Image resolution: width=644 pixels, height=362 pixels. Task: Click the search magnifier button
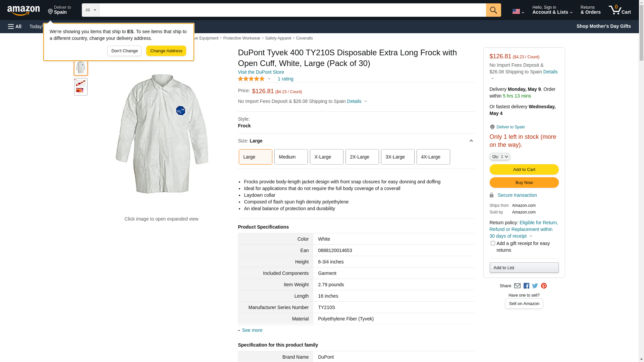(x=493, y=10)
